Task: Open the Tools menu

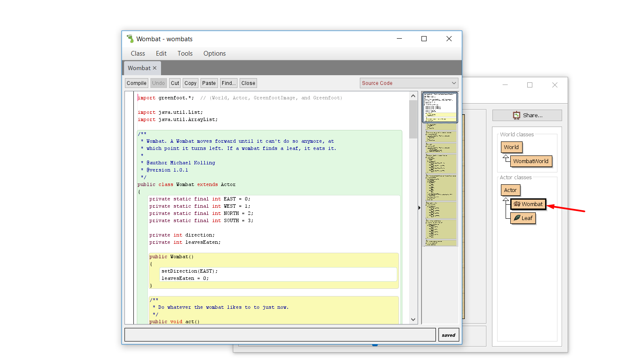Action: [x=185, y=54]
